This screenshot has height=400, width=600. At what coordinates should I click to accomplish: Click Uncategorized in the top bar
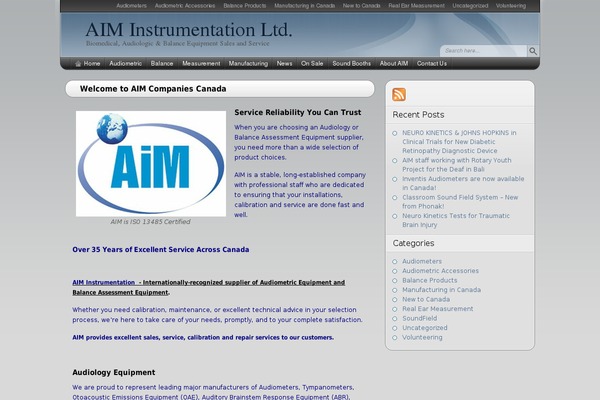pos(470,6)
